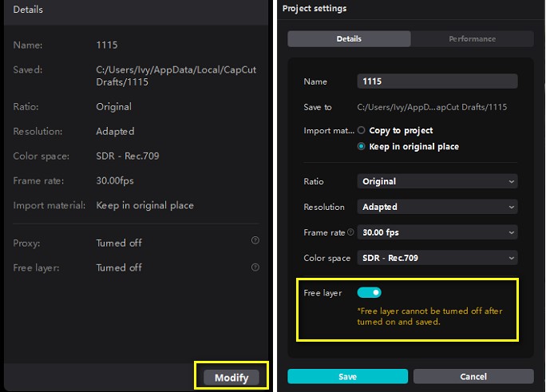Click the Modify button
546x392 pixels.
pos(231,378)
